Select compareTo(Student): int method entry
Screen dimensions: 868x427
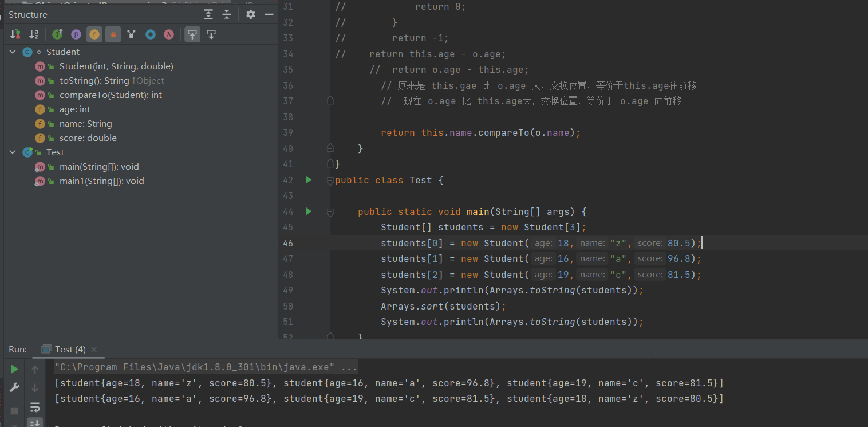111,95
